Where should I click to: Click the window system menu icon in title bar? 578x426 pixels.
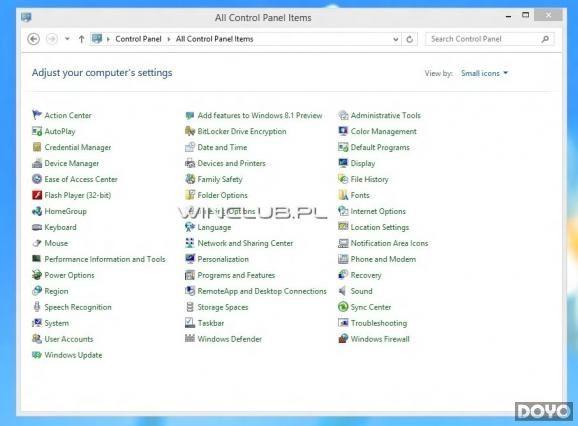[26, 17]
